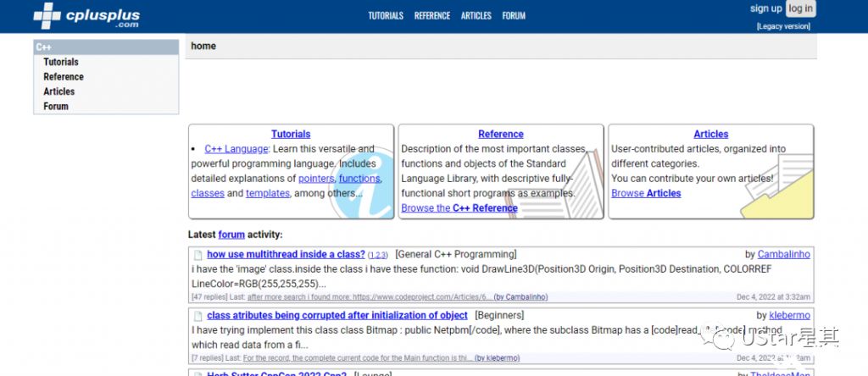This screenshot has height=376, width=868.
Task: Click the 'Dec 4, 2022 at 3:32am' timestamp
Action: coord(773,297)
